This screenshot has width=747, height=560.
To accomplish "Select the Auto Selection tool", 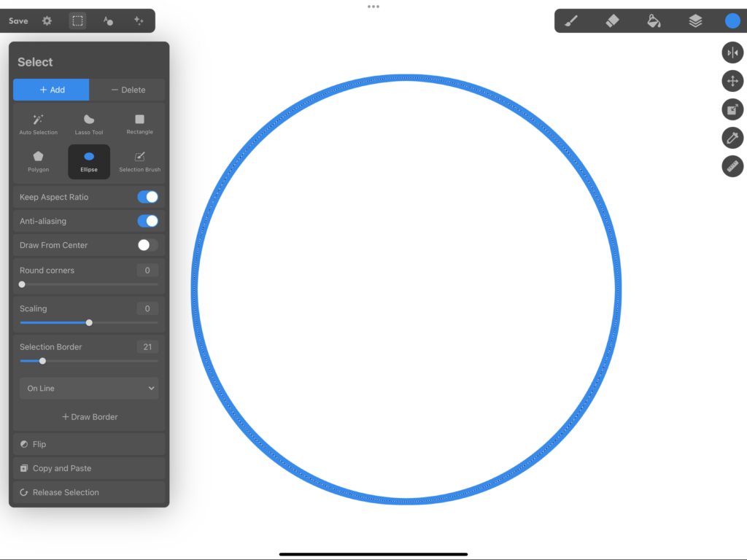I will tap(38, 122).
